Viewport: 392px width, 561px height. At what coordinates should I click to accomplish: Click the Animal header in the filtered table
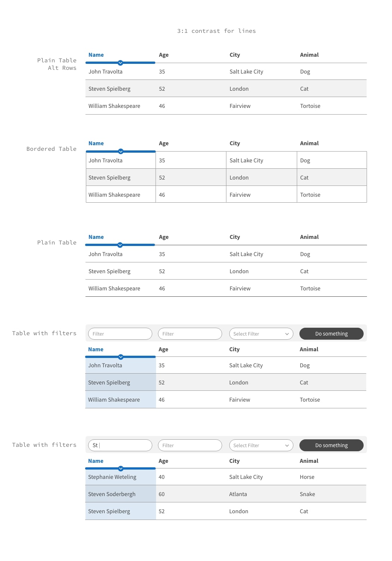coord(309,349)
